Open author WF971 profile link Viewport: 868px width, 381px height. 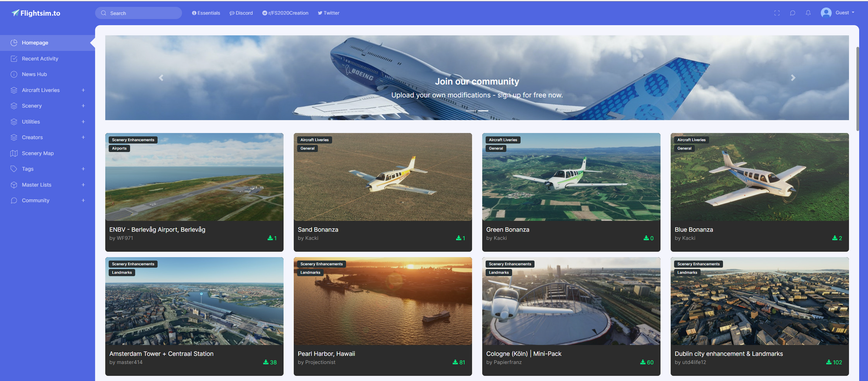pos(125,238)
